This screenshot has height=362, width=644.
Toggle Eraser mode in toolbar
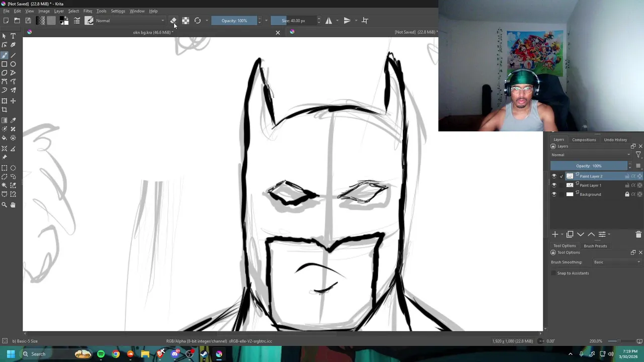pyautogui.click(x=174, y=21)
